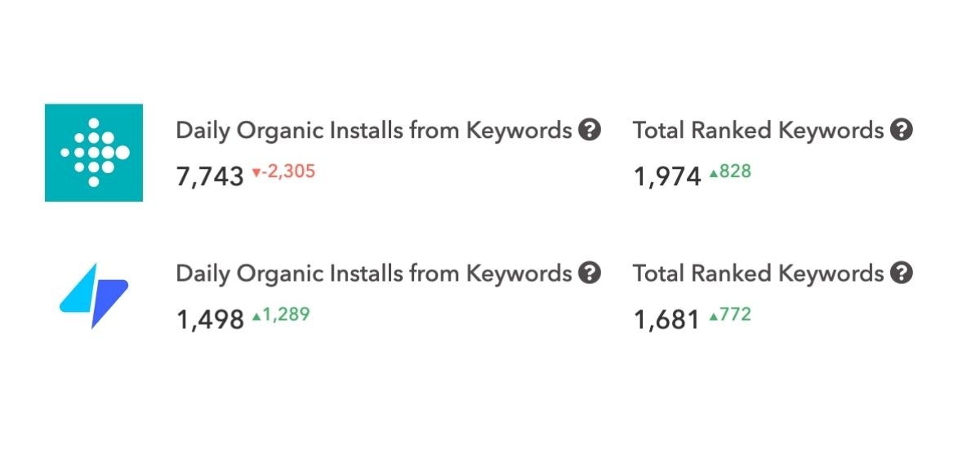Select the 1,681 ranked keywords value
The width and height of the screenshot is (980, 449).
(667, 319)
